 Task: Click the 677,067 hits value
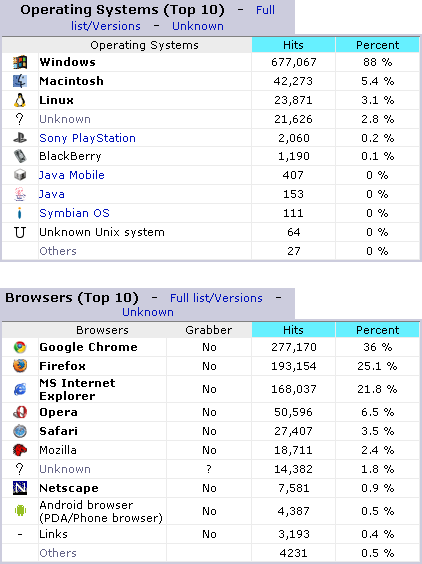click(294, 62)
